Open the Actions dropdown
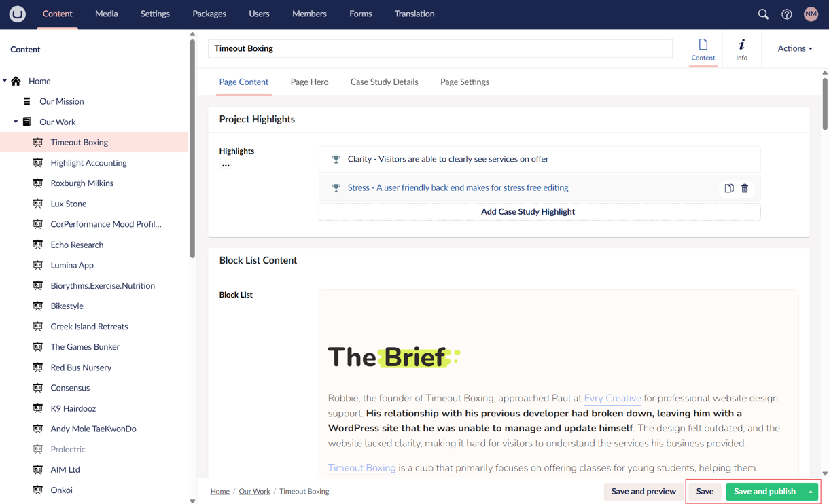 794,48
